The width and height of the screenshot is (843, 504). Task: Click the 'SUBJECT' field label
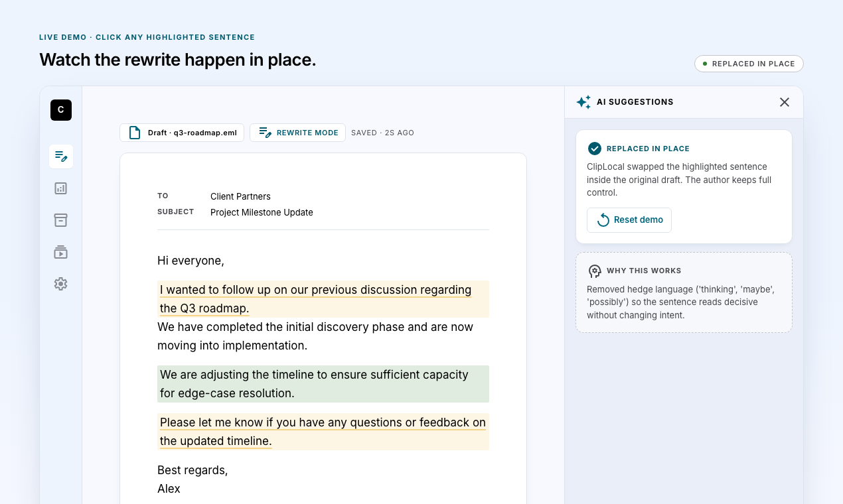176,212
